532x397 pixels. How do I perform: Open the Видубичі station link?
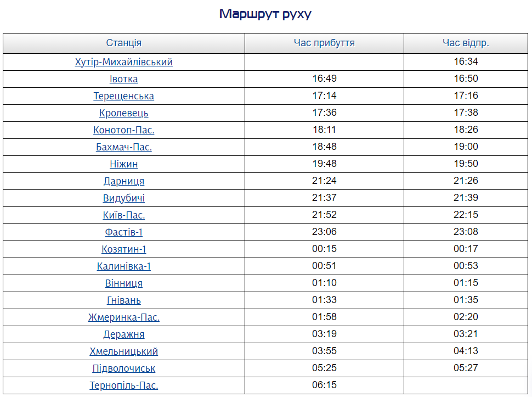123,198
